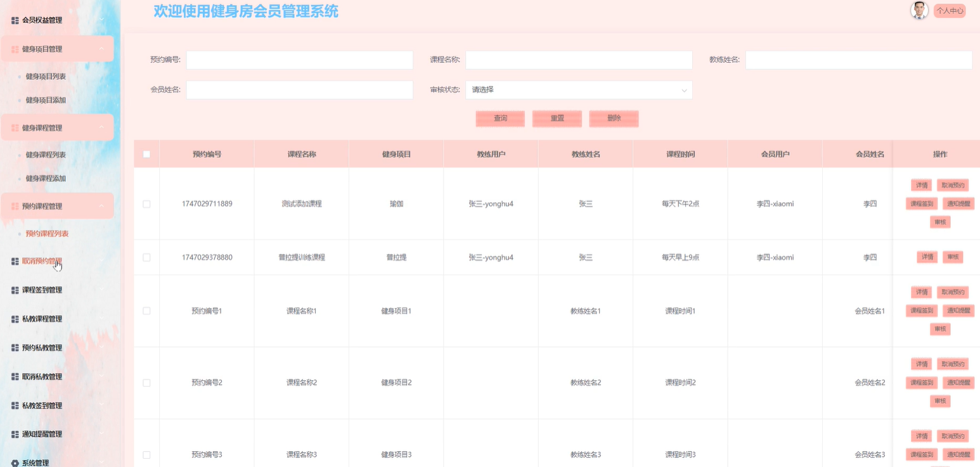Viewport: 980px width, 467px height.
Task: Click the 课程时间 column header
Action: pyautogui.click(x=680, y=154)
